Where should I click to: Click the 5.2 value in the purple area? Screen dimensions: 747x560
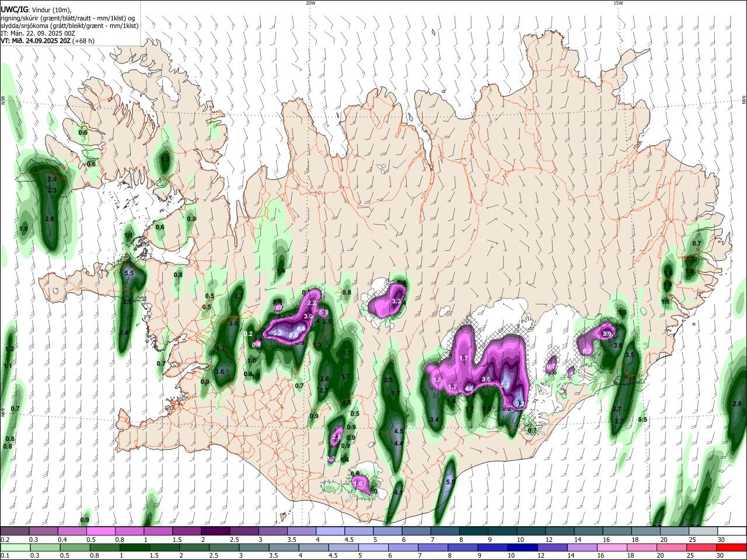click(505, 386)
